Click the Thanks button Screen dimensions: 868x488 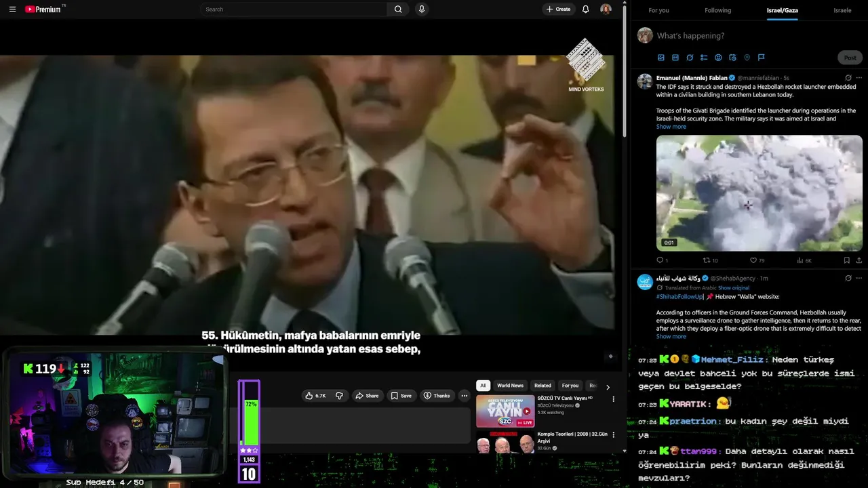click(437, 396)
